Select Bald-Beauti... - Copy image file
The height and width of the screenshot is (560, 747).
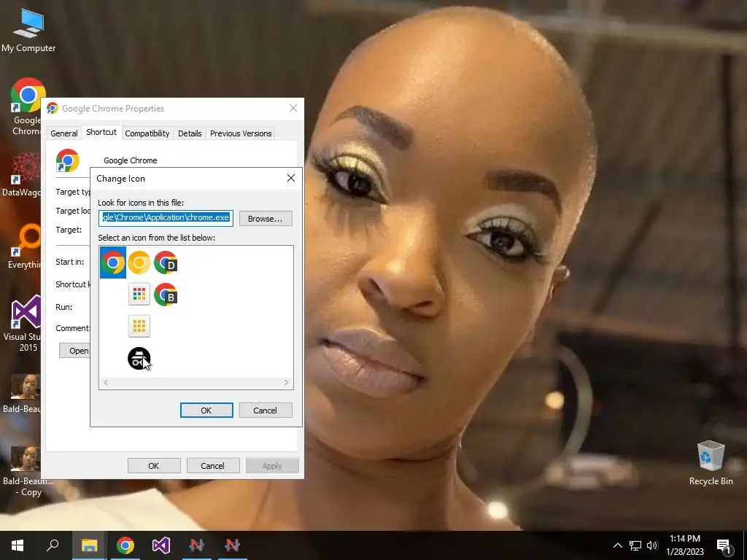[x=27, y=472]
